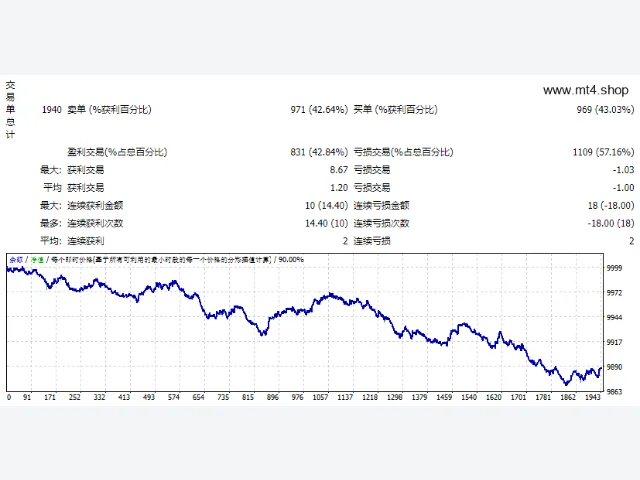Select the "连续亏损次数" label
The height and width of the screenshot is (480, 640).
coord(381,223)
